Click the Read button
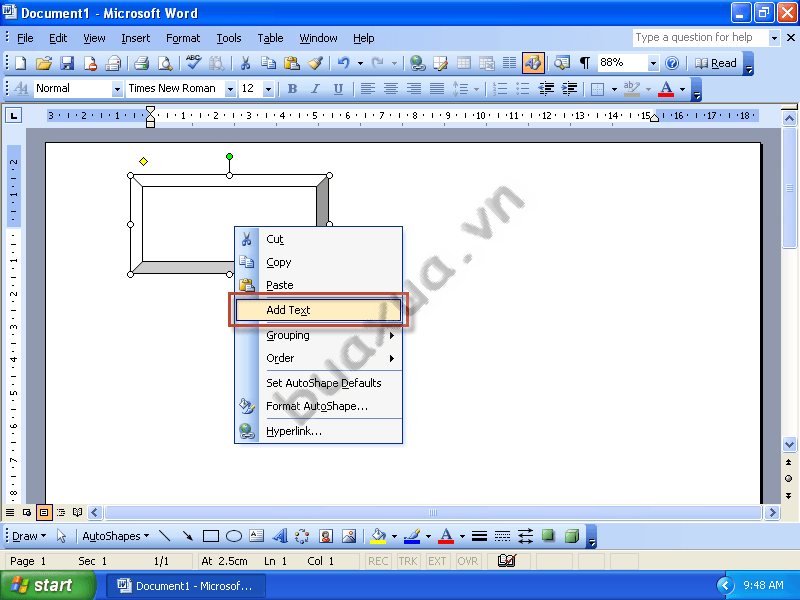Image resolution: width=800 pixels, height=600 pixels. 716,63
